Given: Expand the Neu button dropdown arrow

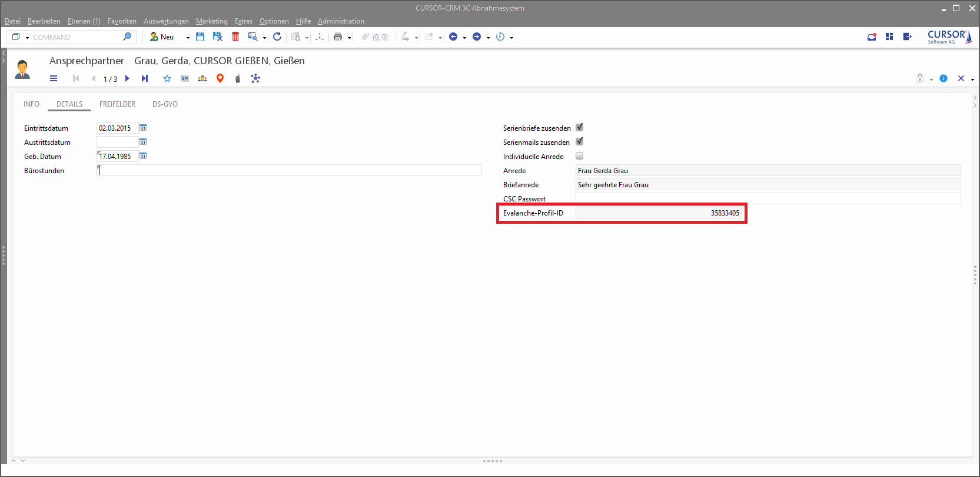Looking at the screenshot, I should coord(188,37).
